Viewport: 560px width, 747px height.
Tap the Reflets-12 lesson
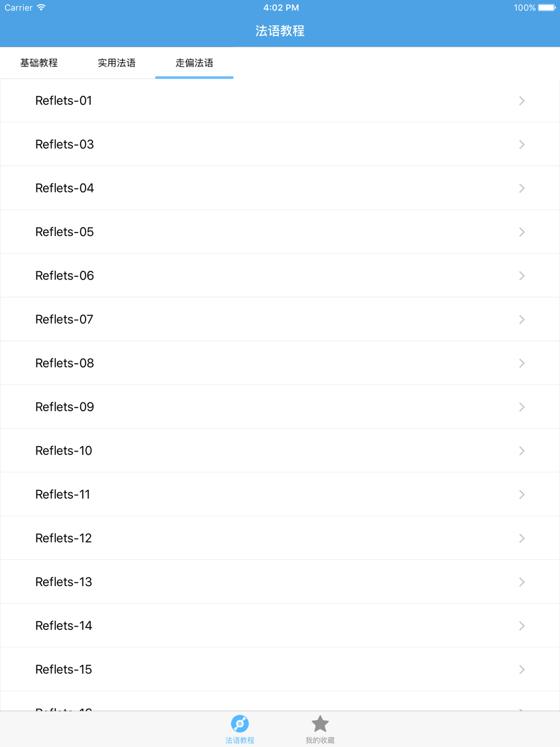point(280,538)
